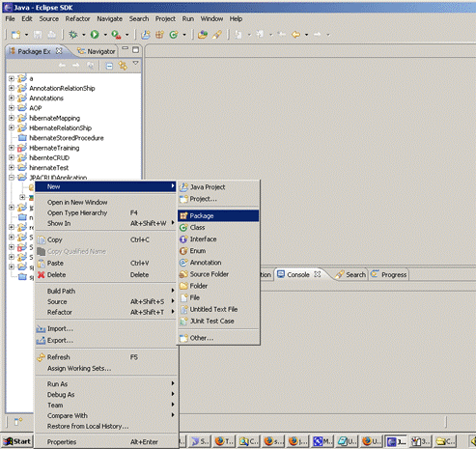The image size is (476, 449).
Task: Minimize the Package Explorer panel
Action: [x=126, y=48]
